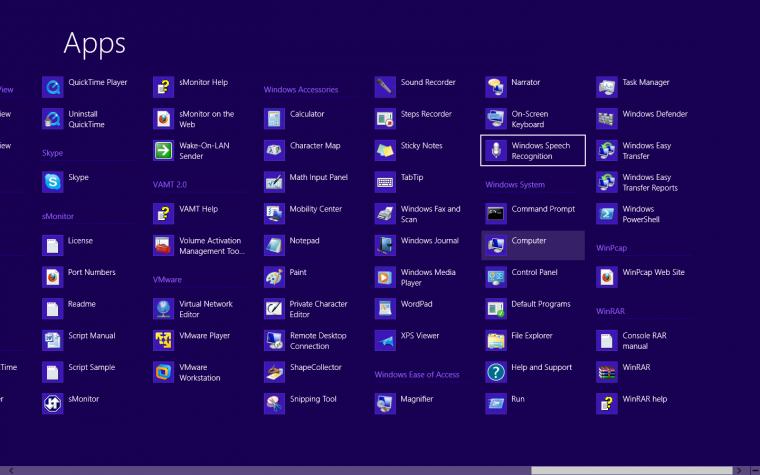
Task: Open the Calculator app icon
Action: [274, 119]
